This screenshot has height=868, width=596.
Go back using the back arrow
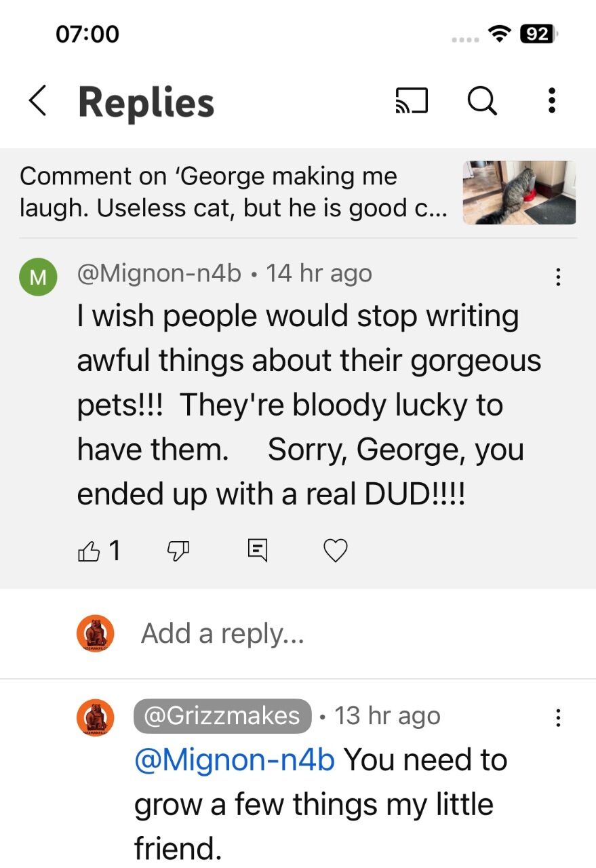click(x=38, y=102)
